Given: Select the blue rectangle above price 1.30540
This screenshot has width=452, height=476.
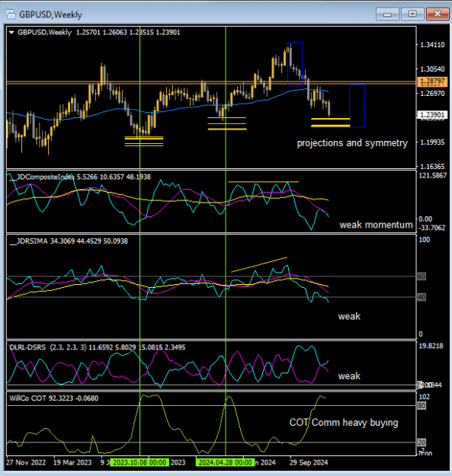Looking at the screenshot, I should coord(295,64).
